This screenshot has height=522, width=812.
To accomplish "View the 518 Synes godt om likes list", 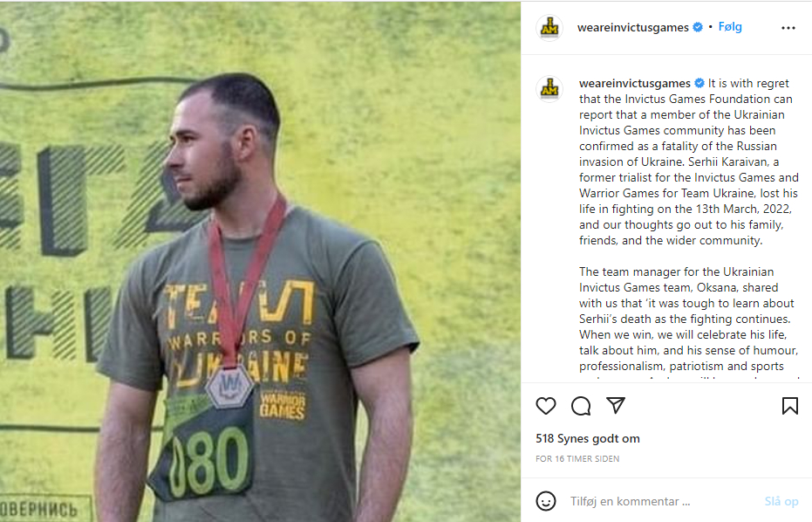I will click(x=588, y=438).
